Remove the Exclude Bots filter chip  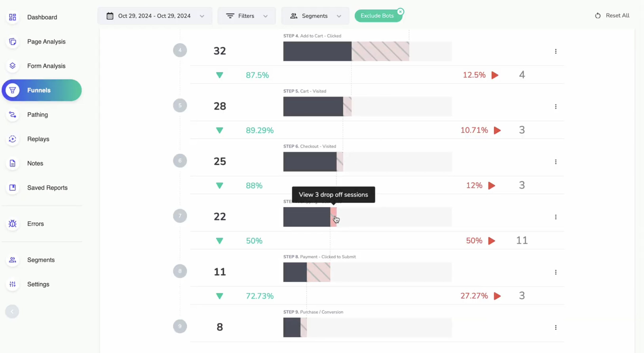coord(400,11)
